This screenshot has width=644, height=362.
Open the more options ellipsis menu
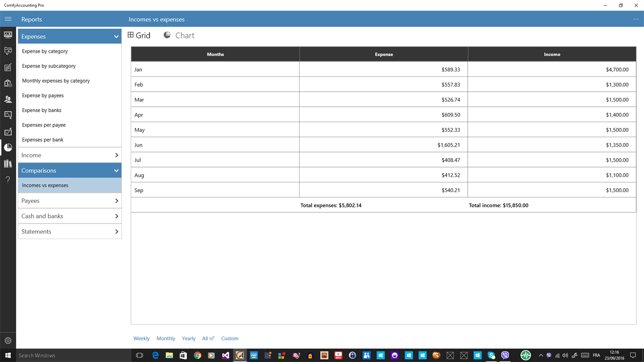[x=636, y=19]
